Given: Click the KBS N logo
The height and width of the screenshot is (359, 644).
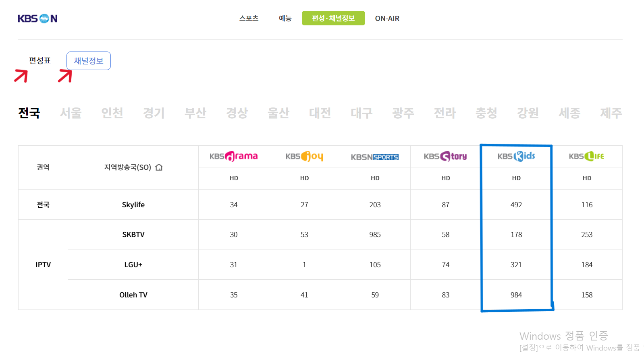Looking at the screenshot, I should click(x=37, y=19).
